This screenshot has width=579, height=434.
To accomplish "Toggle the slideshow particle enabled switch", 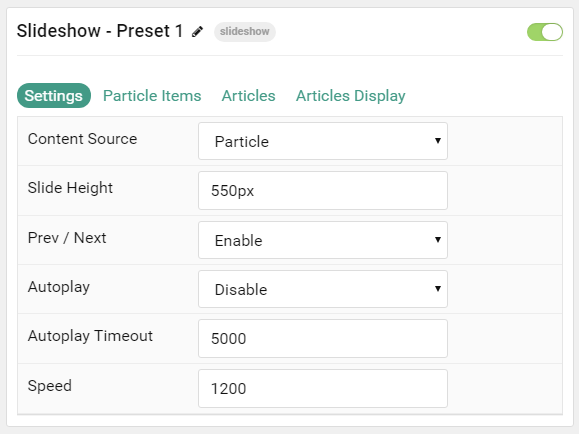I will (x=545, y=32).
